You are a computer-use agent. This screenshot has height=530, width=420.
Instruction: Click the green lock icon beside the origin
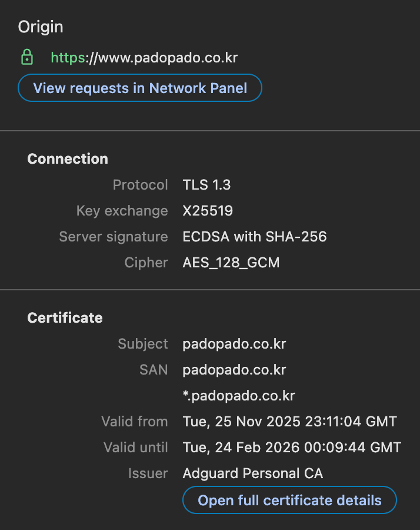[x=26, y=57]
